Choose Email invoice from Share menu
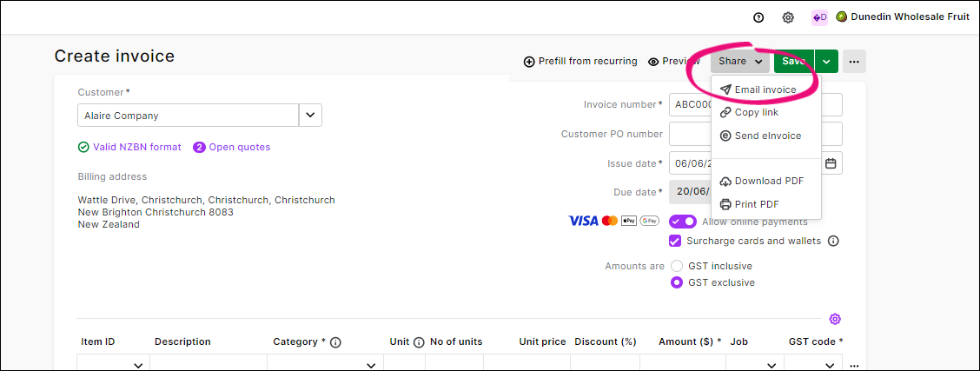The height and width of the screenshot is (371, 980). pos(765,89)
